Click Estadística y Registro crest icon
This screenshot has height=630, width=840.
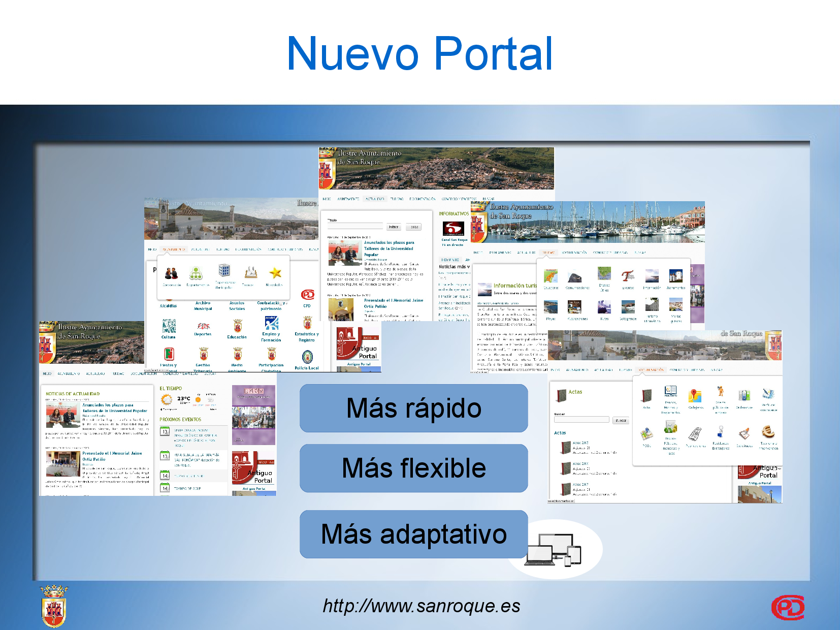(x=307, y=323)
